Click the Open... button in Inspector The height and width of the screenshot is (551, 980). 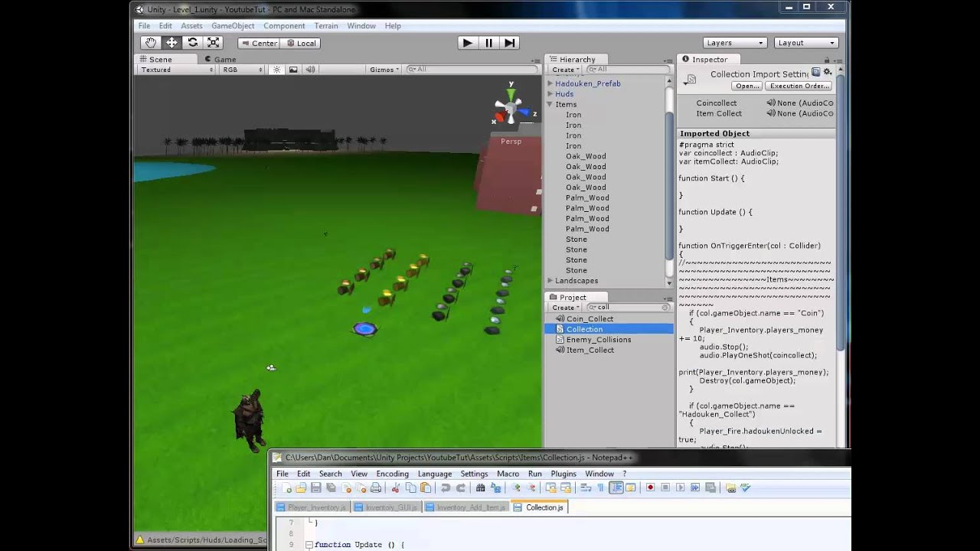click(747, 86)
